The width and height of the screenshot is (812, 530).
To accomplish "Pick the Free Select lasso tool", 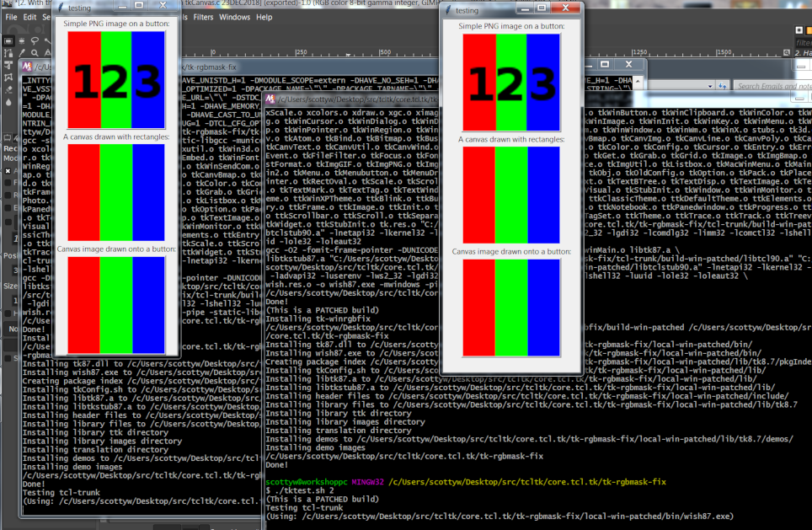I will click(35, 40).
